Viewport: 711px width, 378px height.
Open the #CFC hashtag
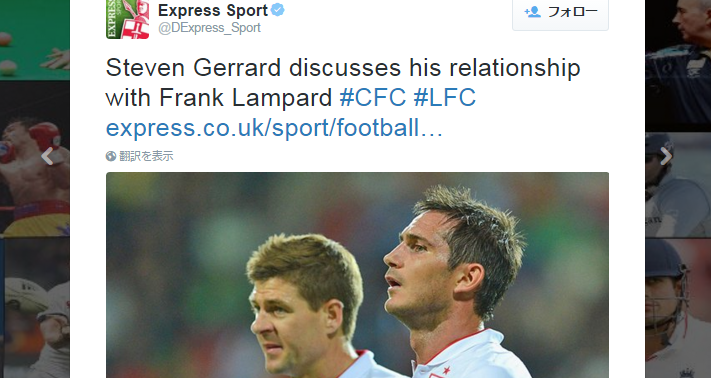pyautogui.click(x=373, y=97)
